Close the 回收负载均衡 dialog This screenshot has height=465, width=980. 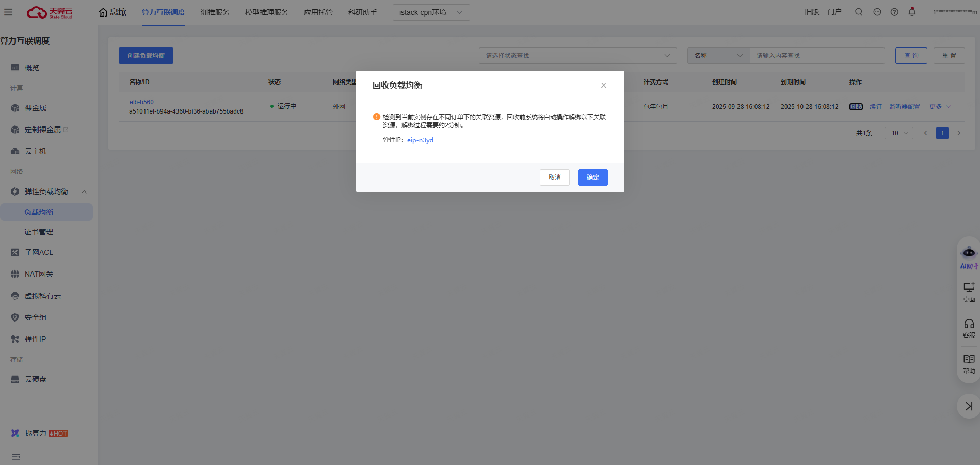pos(603,85)
